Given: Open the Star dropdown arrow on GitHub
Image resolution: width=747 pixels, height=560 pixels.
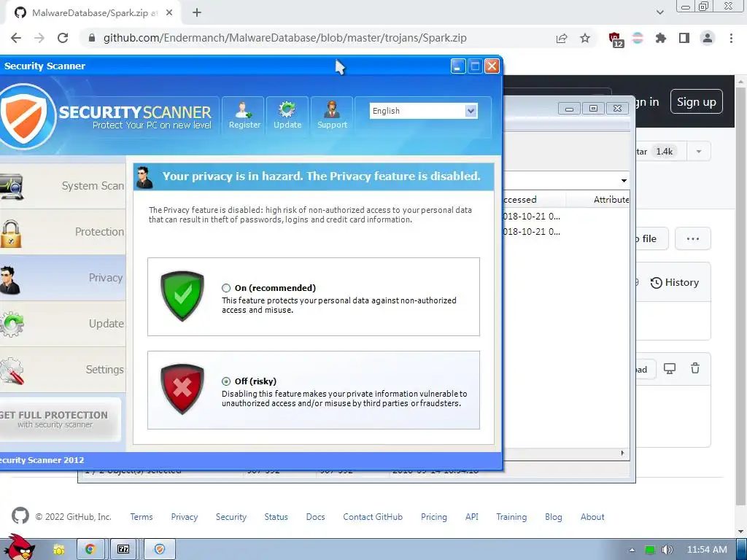Looking at the screenshot, I should pos(699,152).
